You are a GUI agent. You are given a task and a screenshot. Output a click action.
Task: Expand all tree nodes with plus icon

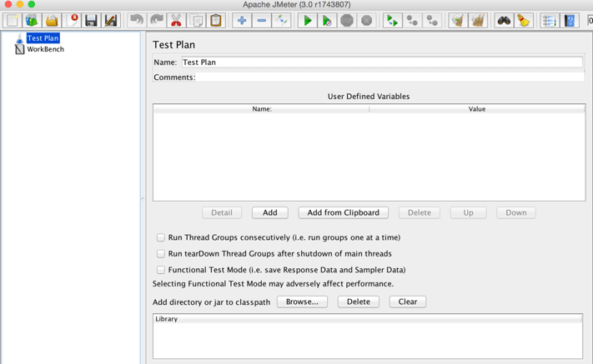click(x=242, y=20)
